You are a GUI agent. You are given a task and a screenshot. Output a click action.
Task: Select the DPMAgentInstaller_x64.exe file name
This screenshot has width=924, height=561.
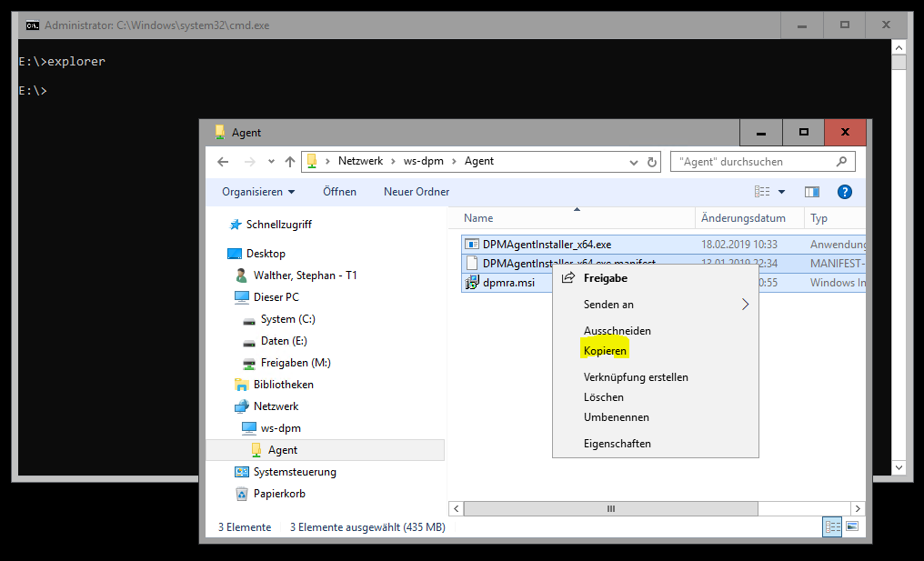547,245
